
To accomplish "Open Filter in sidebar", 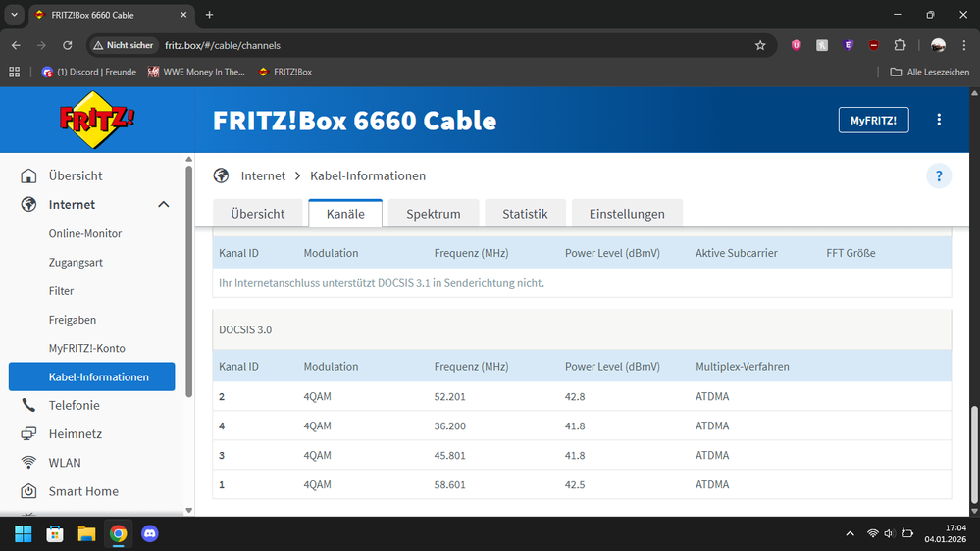I will 61,290.
